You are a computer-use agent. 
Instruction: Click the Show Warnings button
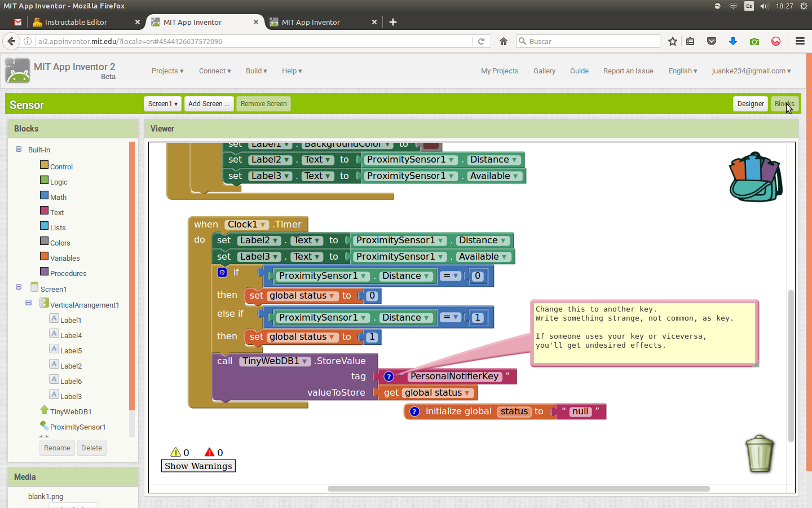198,466
